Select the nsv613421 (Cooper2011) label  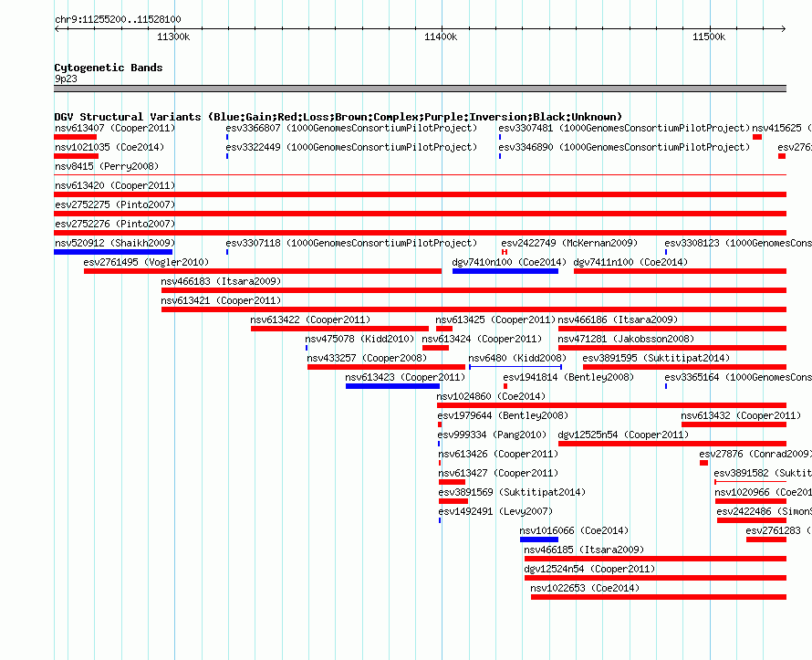point(221,300)
